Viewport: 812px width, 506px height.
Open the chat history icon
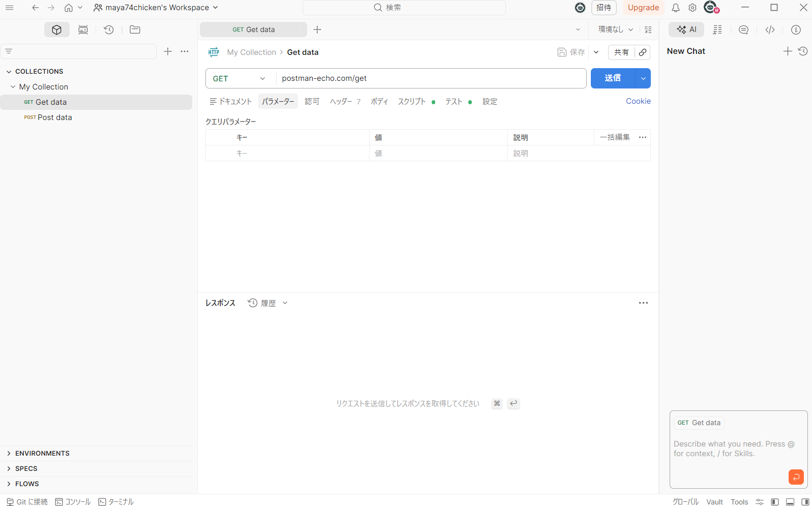(x=803, y=51)
